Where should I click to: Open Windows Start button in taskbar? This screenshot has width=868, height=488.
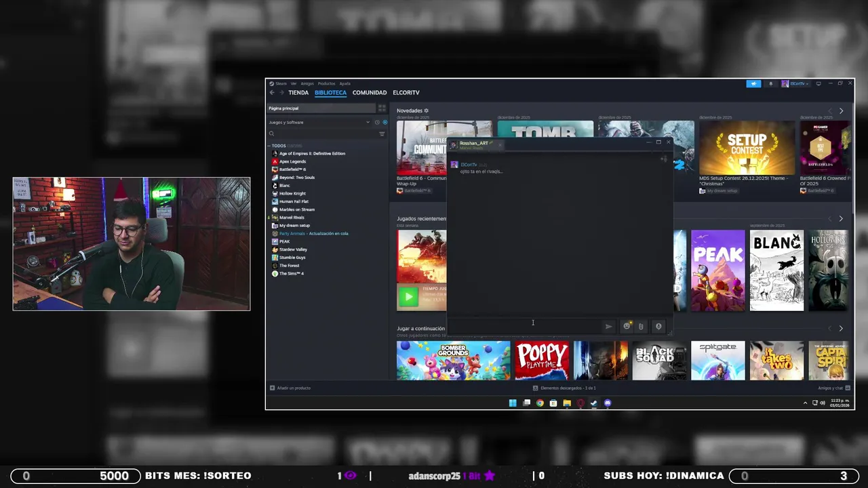[x=513, y=403]
